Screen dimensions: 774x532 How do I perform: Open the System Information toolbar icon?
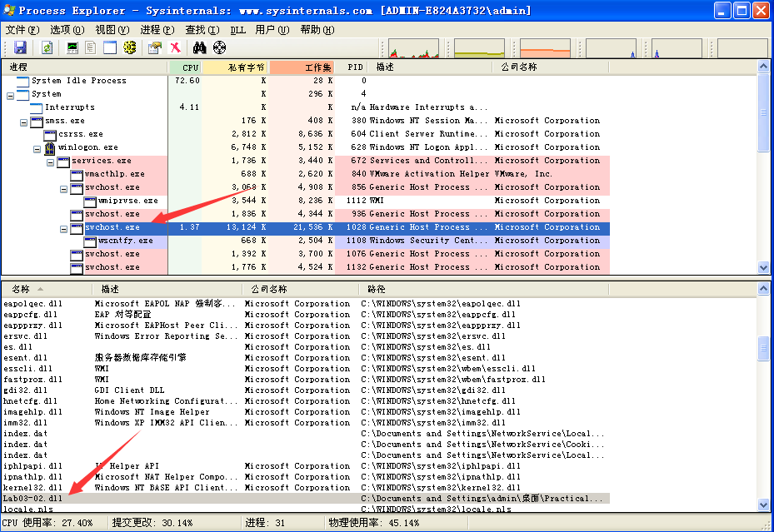72,47
